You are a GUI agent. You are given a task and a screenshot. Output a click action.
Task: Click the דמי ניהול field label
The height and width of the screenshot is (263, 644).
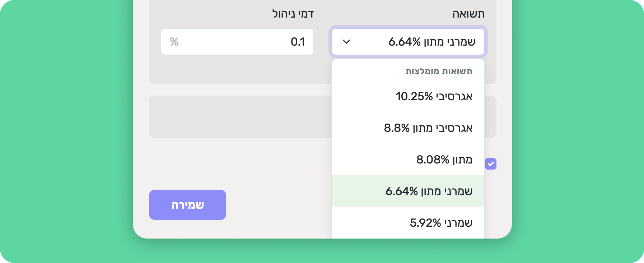pyautogui.click(x=293, y=14)
